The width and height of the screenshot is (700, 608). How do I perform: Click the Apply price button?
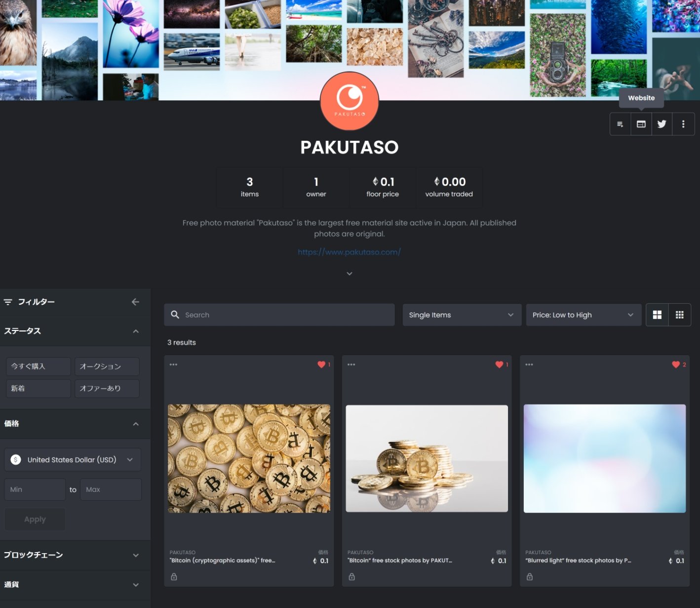point(35,519)
